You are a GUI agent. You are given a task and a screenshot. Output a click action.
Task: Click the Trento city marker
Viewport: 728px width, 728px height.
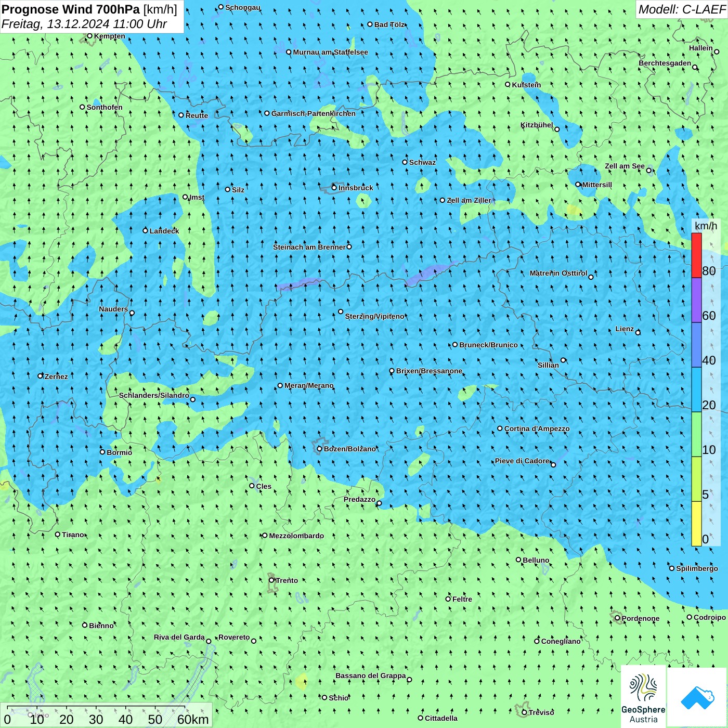(x=271, y=580)
